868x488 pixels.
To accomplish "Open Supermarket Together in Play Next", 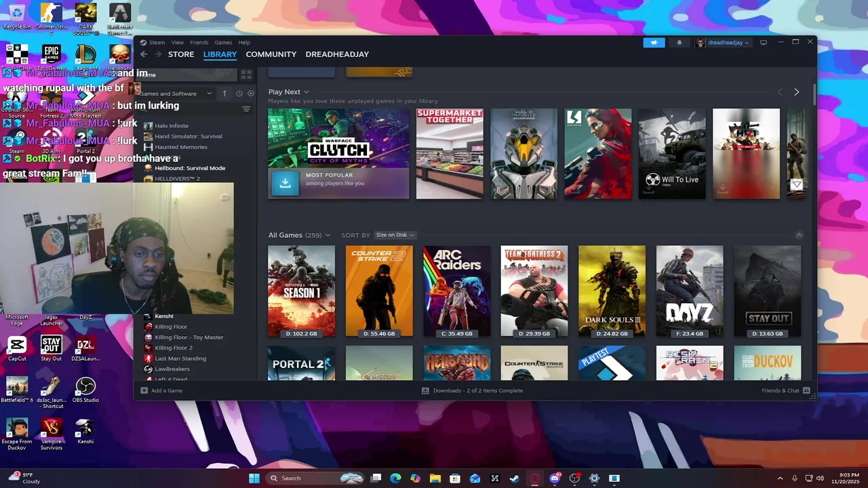I will click(x=450, y=154).
